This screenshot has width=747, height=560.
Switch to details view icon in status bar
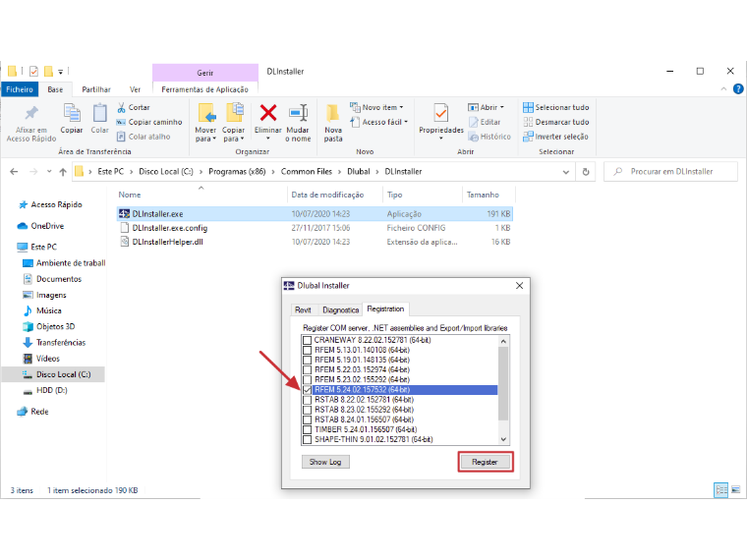[721, 490]
